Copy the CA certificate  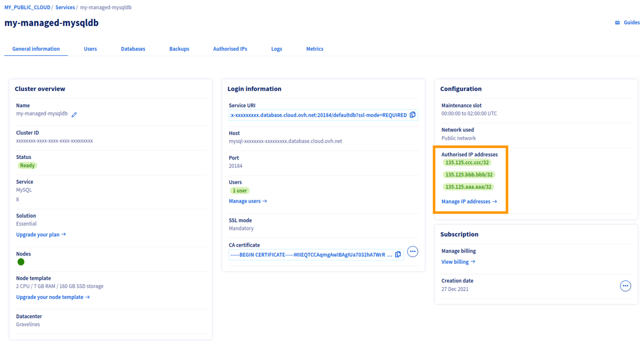tap(397, 254)
